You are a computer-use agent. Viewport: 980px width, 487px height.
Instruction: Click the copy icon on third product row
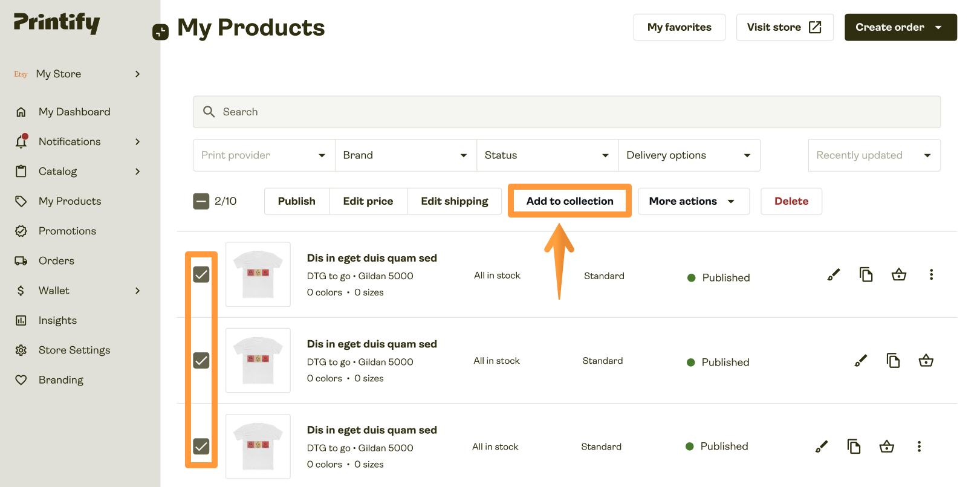pos(854,447)
